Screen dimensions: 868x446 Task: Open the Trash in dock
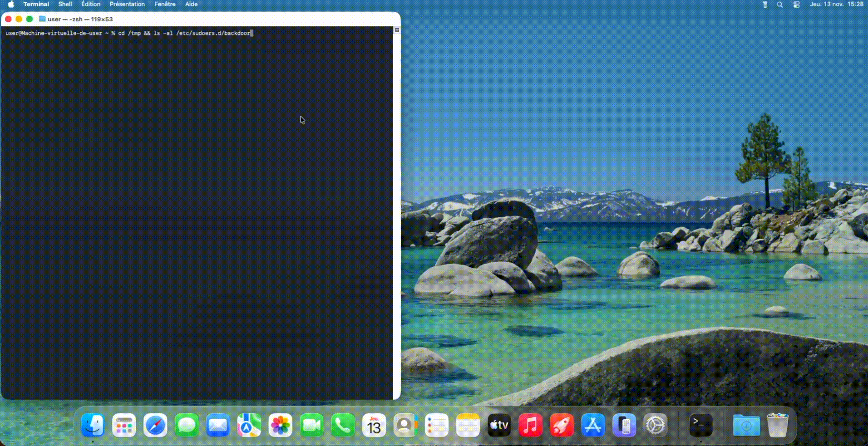[x=777, y=426]
